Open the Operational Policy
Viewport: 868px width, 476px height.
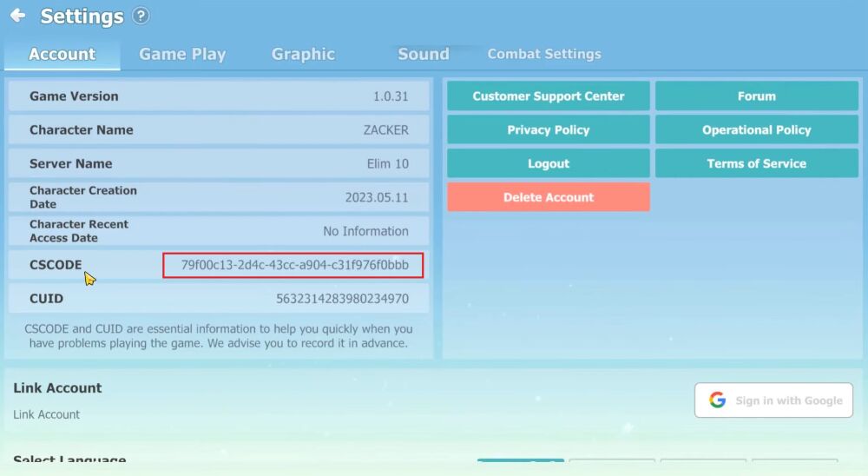(756, 130)
